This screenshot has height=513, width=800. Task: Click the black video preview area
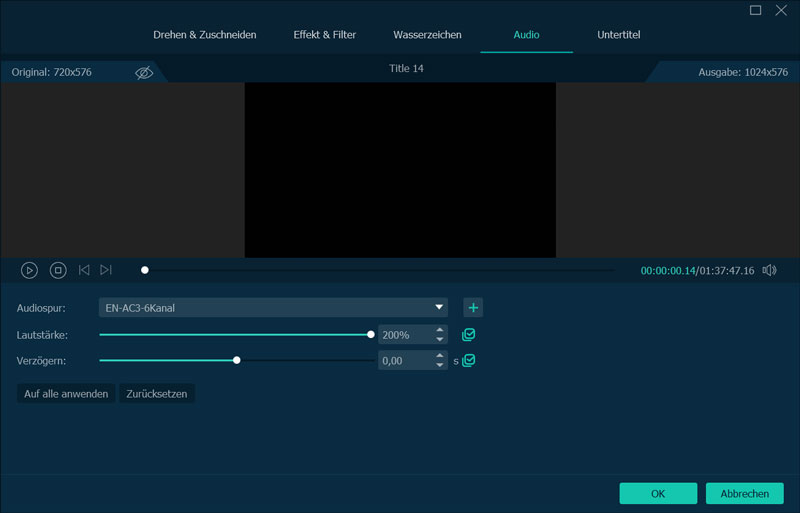click(400, 170)
